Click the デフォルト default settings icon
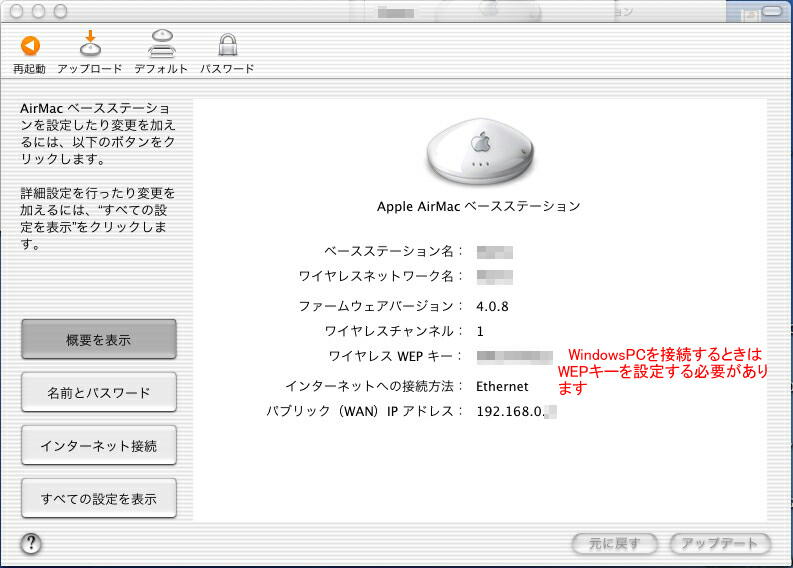Screen dimensions: 793x568 click(161, 43)
